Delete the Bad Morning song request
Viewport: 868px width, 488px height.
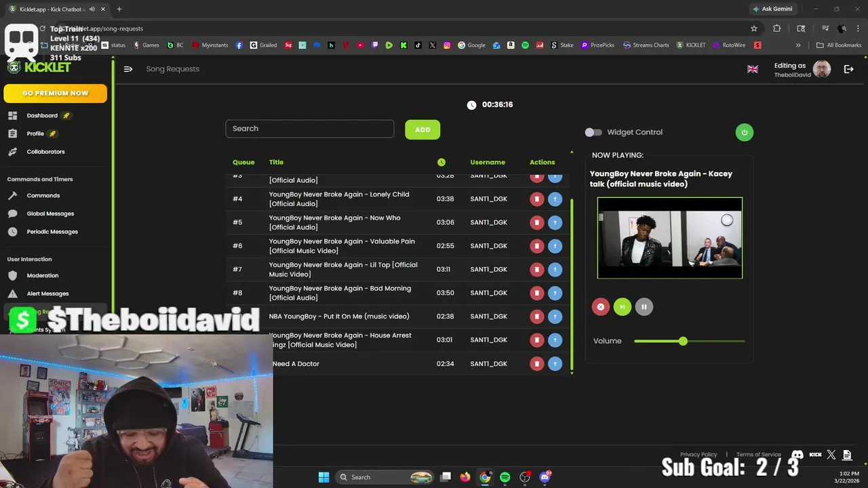[537, 293]
